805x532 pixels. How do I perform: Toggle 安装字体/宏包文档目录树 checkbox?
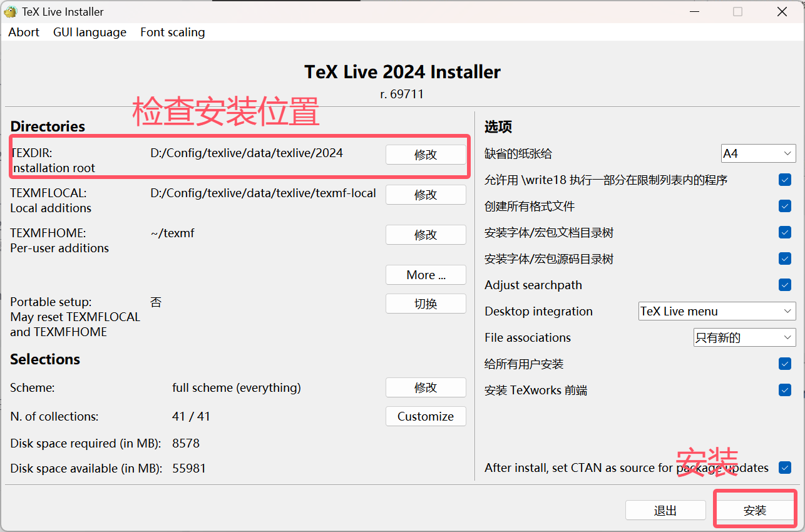coord(785,232)
